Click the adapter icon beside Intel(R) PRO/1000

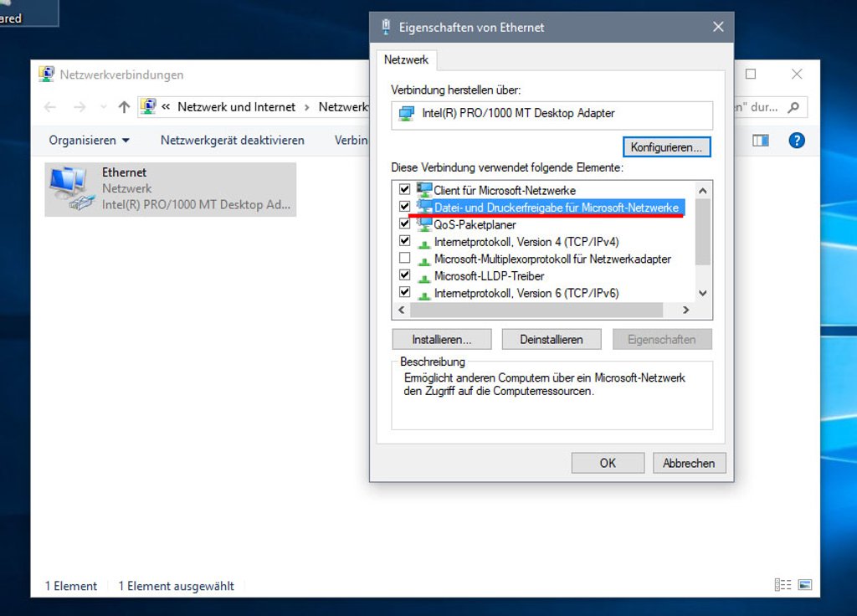coord(407,114)
